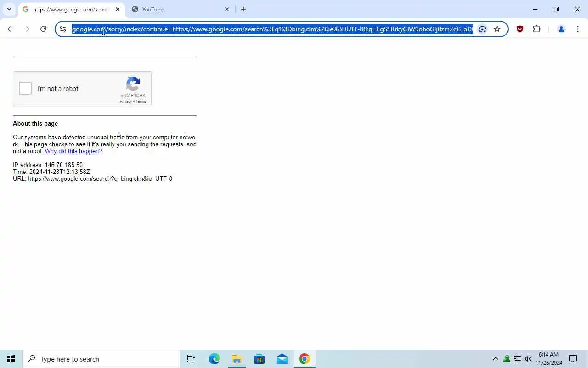588x368 pixels.
Task: Open File Explorer from taskbar
Action: coord(237,359)
